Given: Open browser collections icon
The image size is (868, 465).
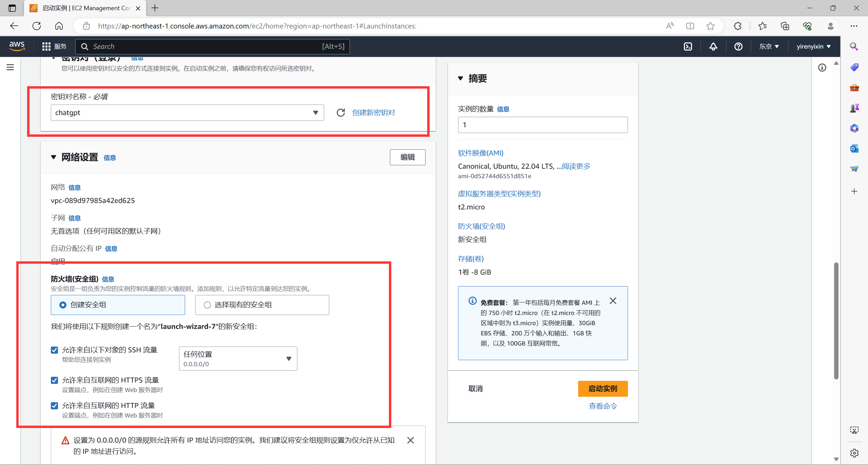Looking at the screenshot, I should [x=785, y=26].
